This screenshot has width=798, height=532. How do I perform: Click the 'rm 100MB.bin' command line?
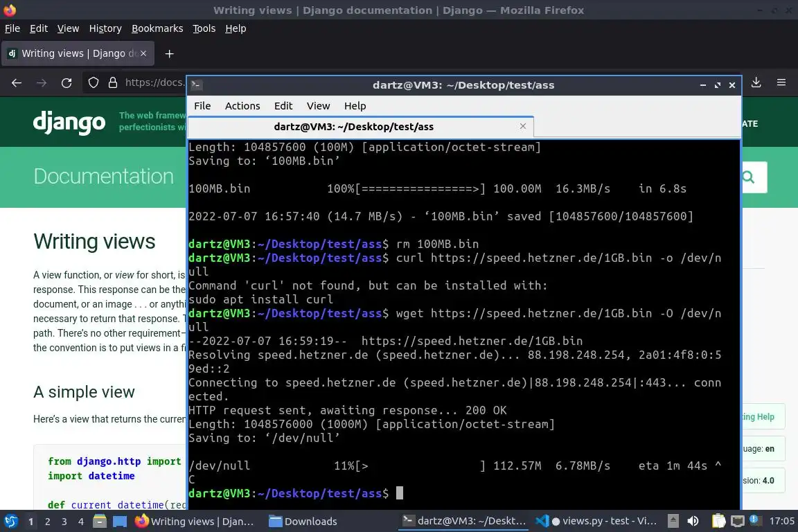point(438,244)
